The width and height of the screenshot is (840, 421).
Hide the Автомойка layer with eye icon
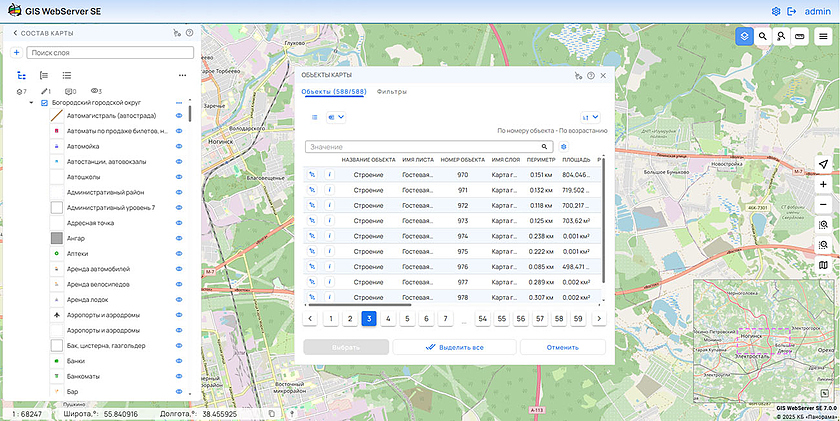pos(180,146)
